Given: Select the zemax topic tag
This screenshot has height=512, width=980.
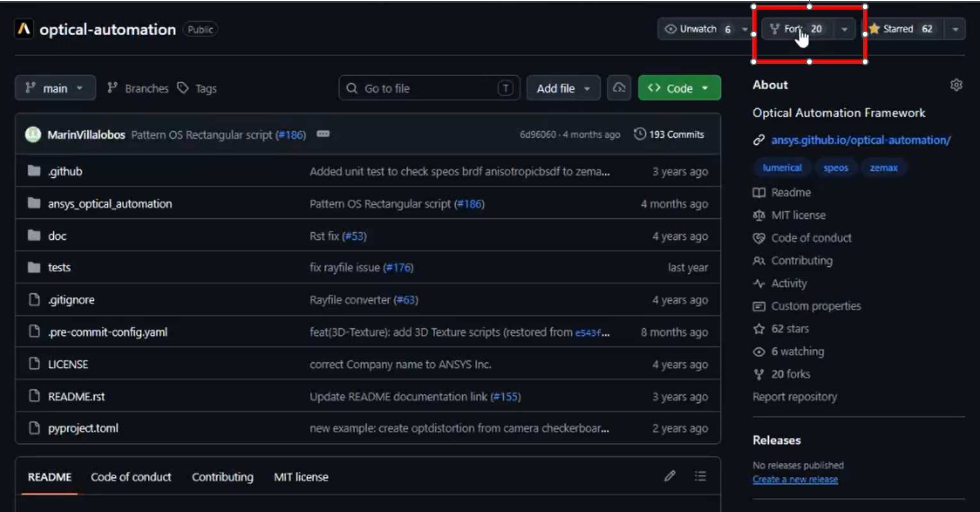Looking at the screenshot, I should point(883,168).
